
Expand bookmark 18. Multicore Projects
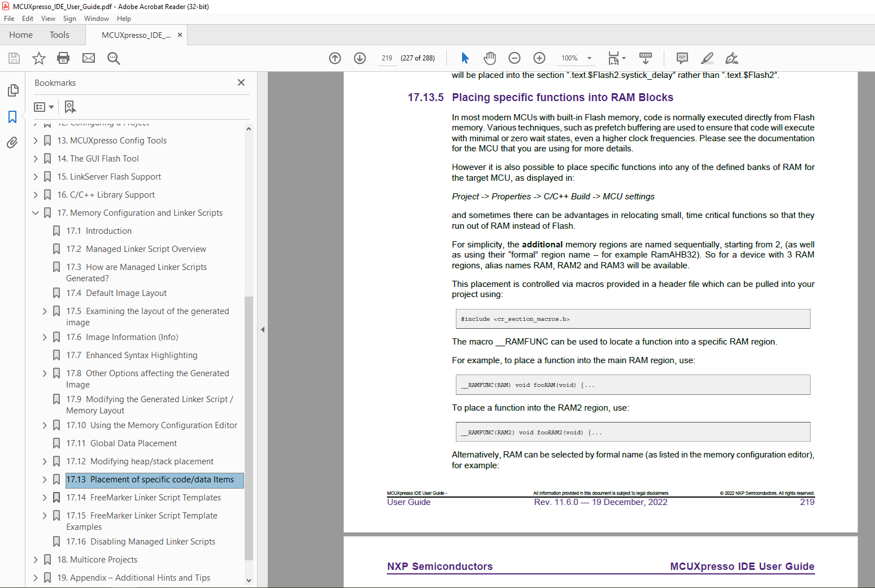[x=36, y=560]
